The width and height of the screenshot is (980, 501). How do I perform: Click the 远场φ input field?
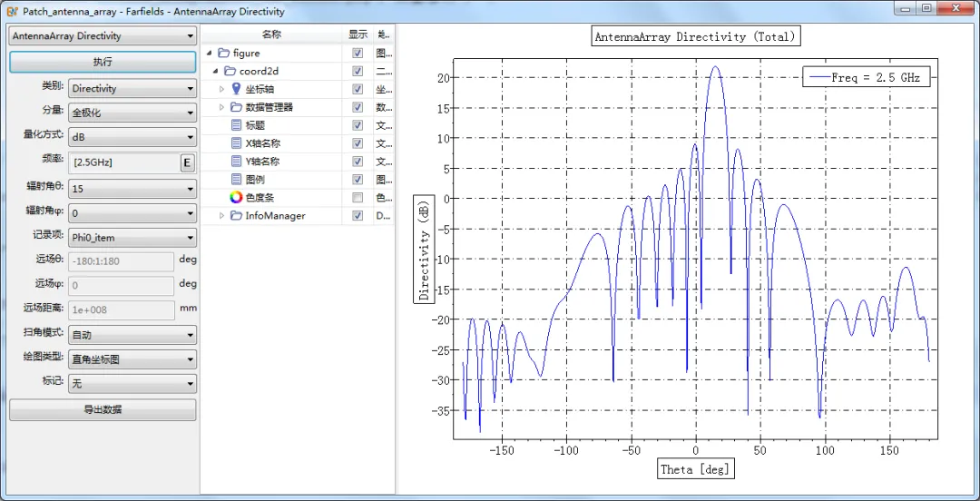122,286
